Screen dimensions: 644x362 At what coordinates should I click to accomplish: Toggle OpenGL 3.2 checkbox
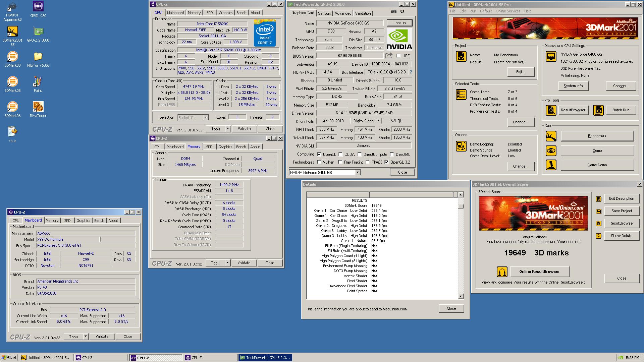386,162
